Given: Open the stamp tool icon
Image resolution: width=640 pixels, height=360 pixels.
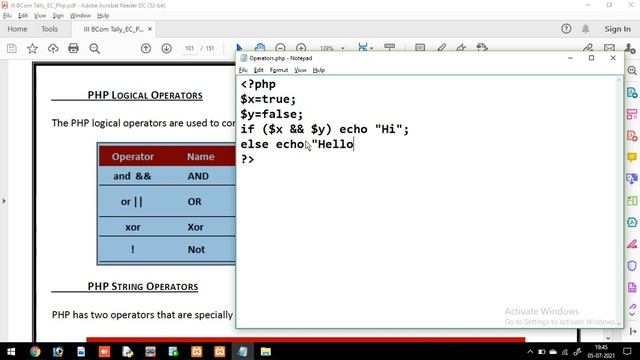Looking at the screenshot, I should click(x=482, y=47).
